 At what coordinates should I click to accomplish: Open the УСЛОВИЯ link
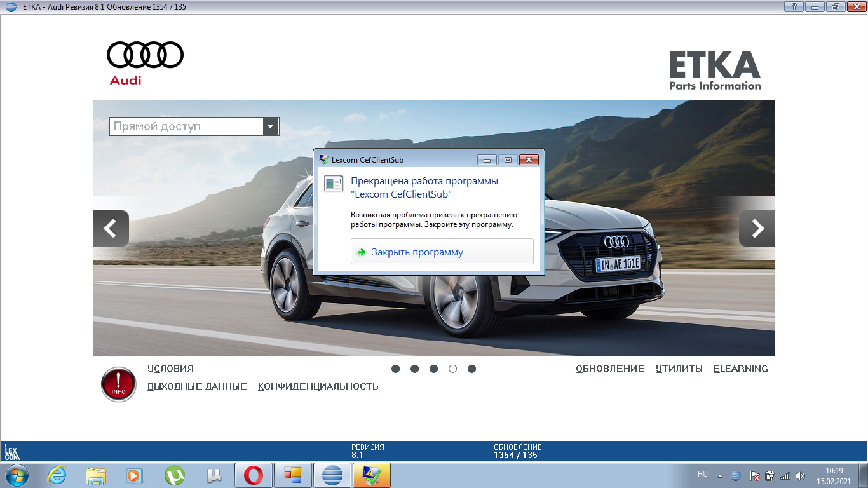coord(170,369)
